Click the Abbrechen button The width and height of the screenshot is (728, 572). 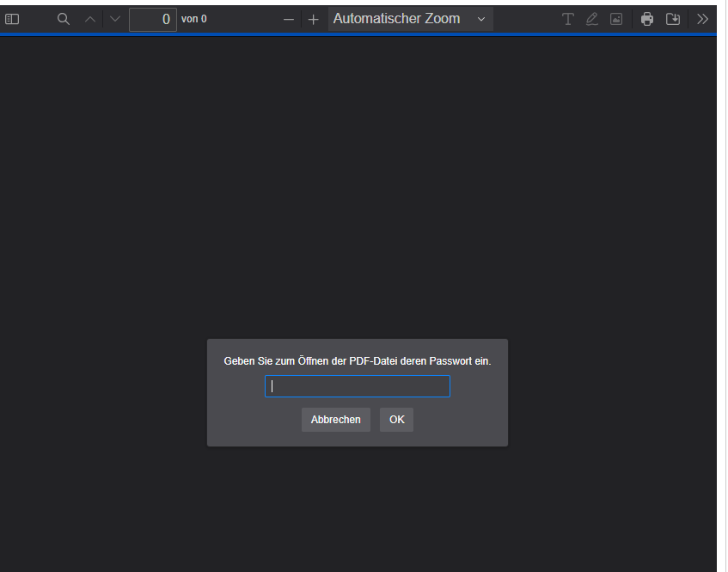pyautogui.click(x=336, y=420)
